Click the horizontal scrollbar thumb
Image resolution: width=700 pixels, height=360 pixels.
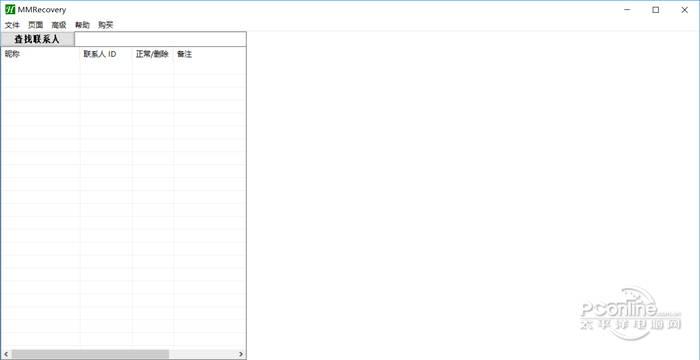[90, 354]
